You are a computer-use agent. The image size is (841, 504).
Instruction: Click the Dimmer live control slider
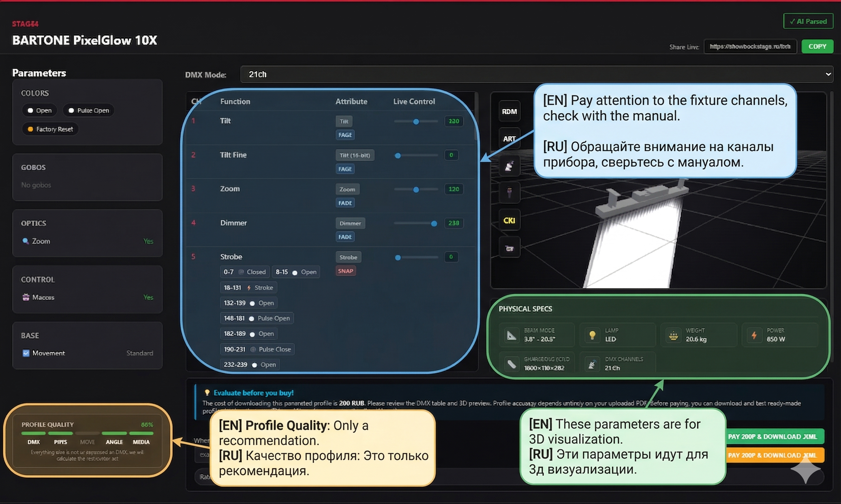tap(415, 223)
